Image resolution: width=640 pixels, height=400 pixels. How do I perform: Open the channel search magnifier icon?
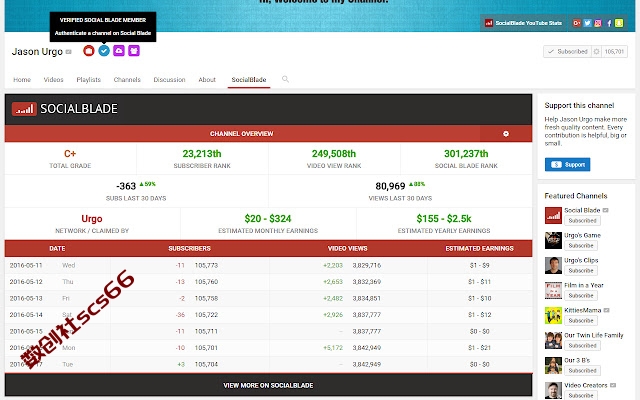[x=285, y=79]
